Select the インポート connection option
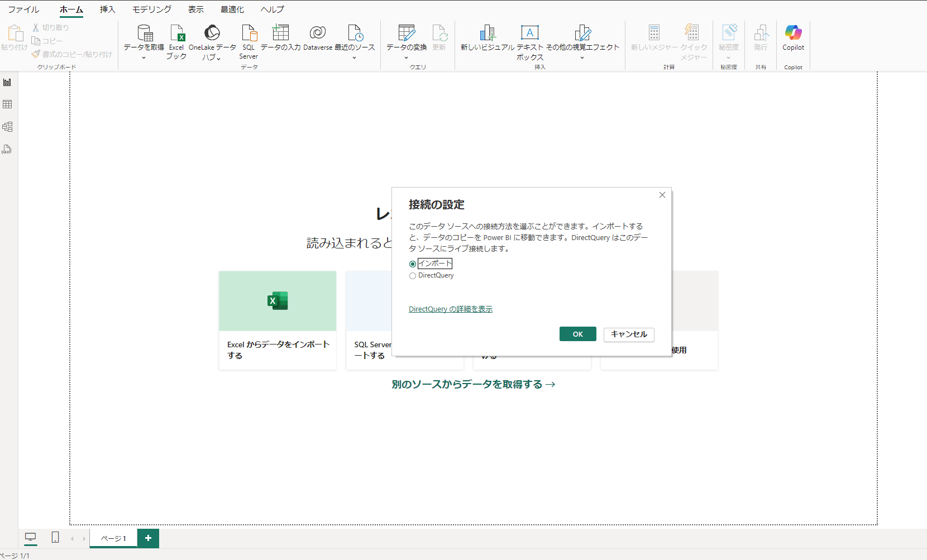The width and height of the screenshot is (927, 560). pyautogui.click(x=412, y=264)
